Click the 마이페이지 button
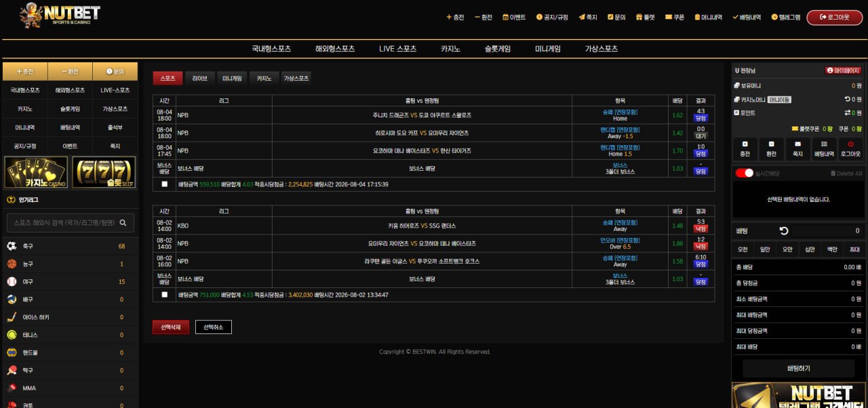The image size is (868, 408). pyautogui.click(x=844, y=70)
